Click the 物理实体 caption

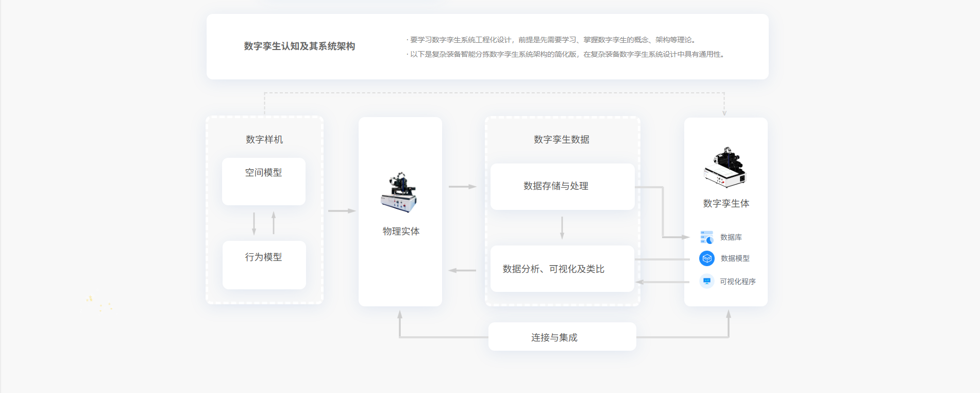pos(401,231)
